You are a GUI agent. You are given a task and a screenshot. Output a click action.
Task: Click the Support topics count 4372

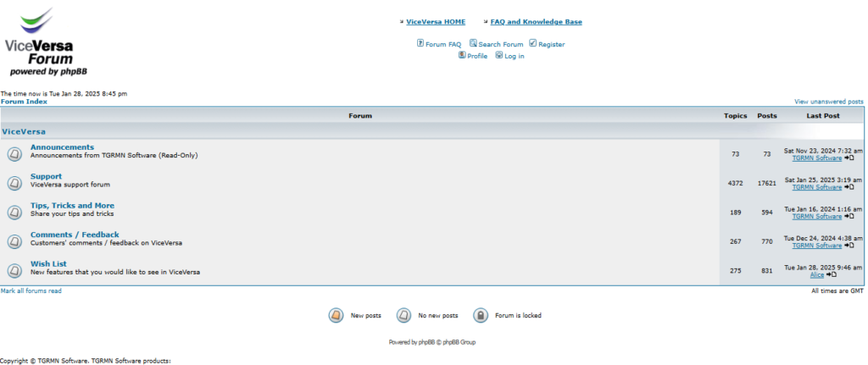[x=735, y=183]
